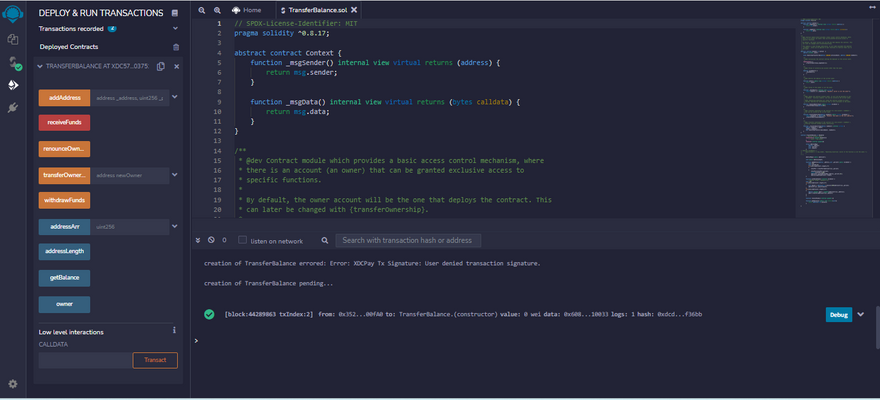Expand the transferOwnership function parameters
This screenshot has width=880, height=400.
tap(176, 175)
